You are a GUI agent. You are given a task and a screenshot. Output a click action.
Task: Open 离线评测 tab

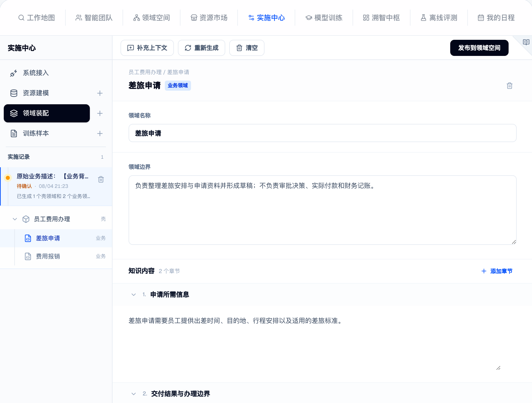(x=439, y=18)
